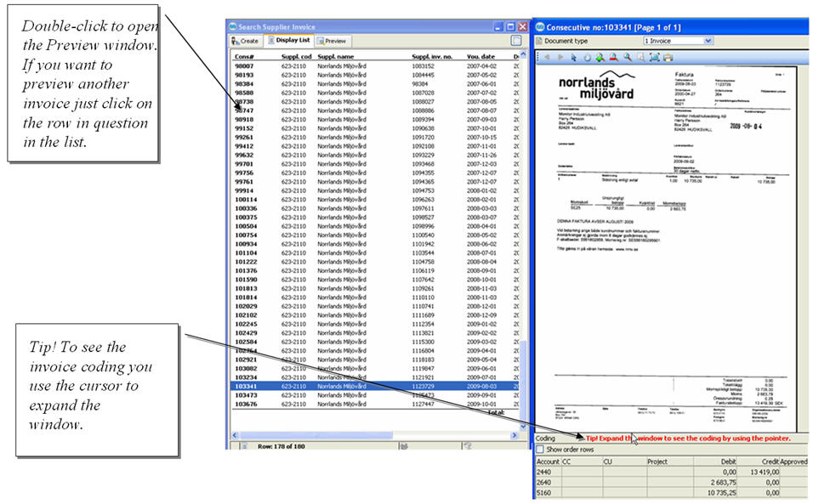Click the page zoom icon in preview toolbar
This screenshot has width=813, height=504.
[x=641, y=58]
